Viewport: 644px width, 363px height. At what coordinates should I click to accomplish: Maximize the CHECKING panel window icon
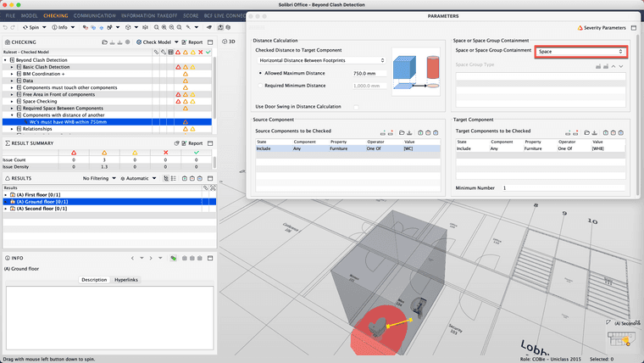pos(210,42)
